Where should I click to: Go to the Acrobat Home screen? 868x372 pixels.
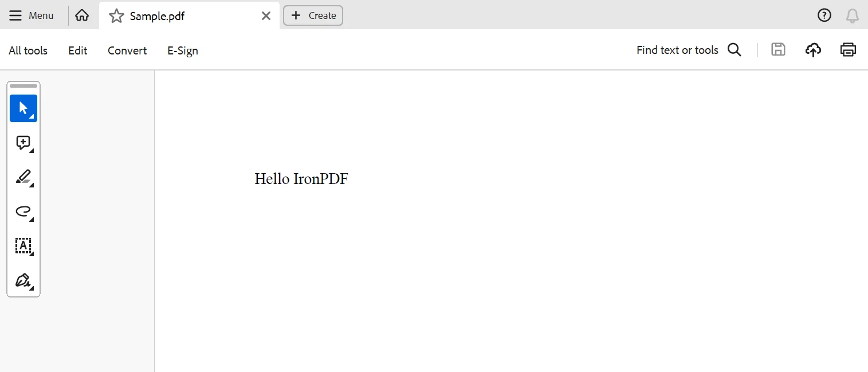[x=82, y=15]
